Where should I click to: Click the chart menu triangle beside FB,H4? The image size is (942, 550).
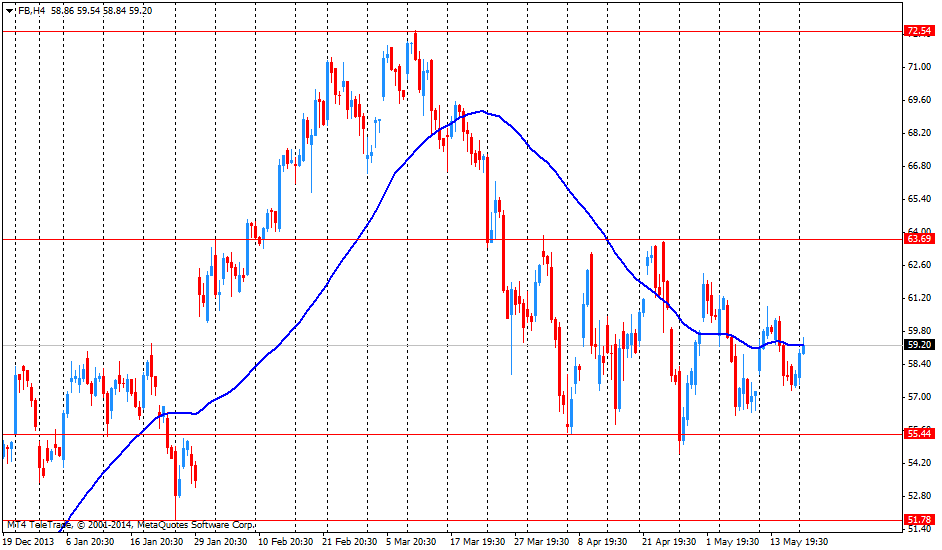(x=10, y=9)
